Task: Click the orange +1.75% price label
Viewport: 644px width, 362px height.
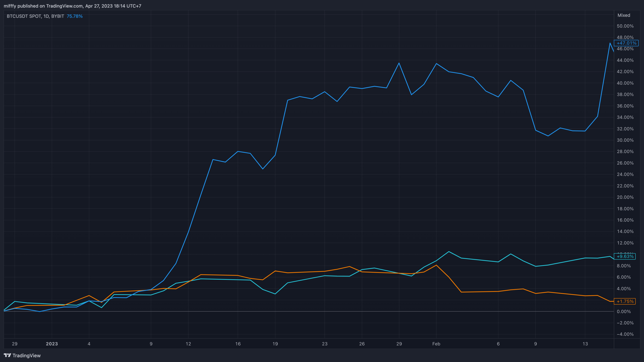Action: [625, 301]
